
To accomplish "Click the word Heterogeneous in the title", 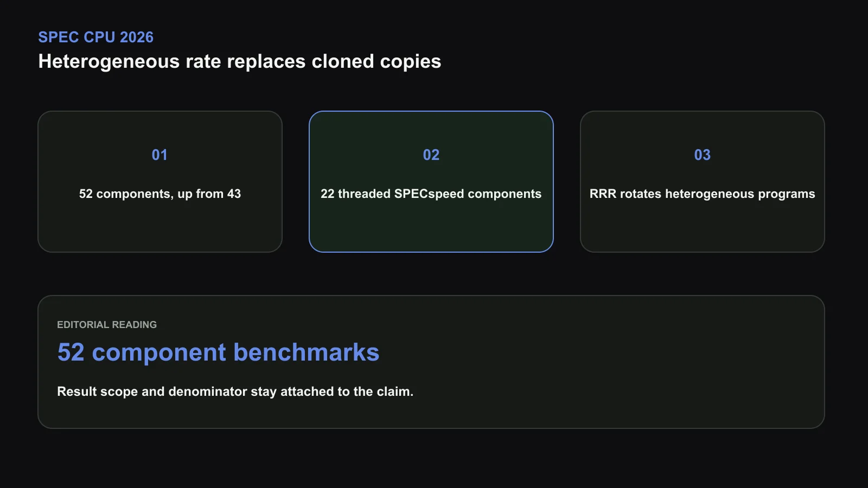I will 109,61.
